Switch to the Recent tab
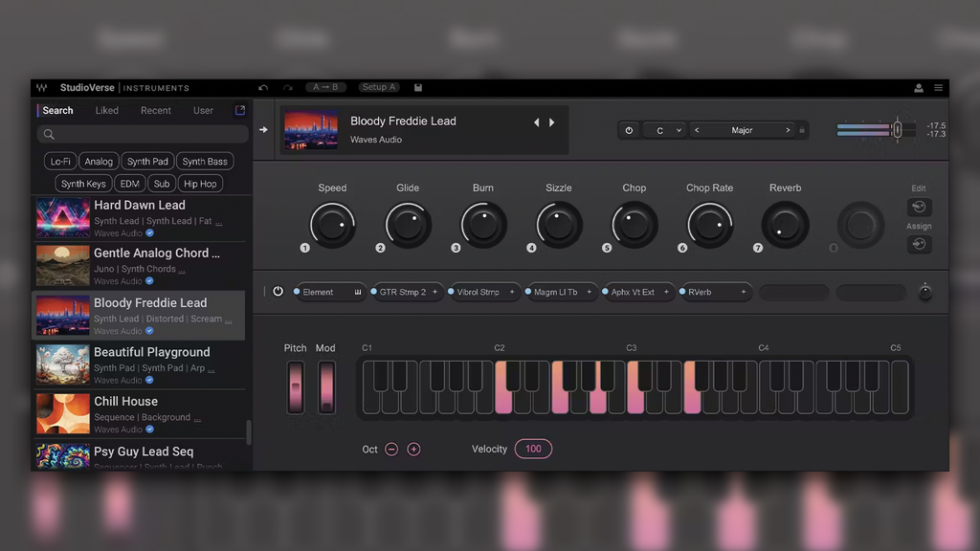The width and height of the screenshot is (980, 551). click(155, 110)
